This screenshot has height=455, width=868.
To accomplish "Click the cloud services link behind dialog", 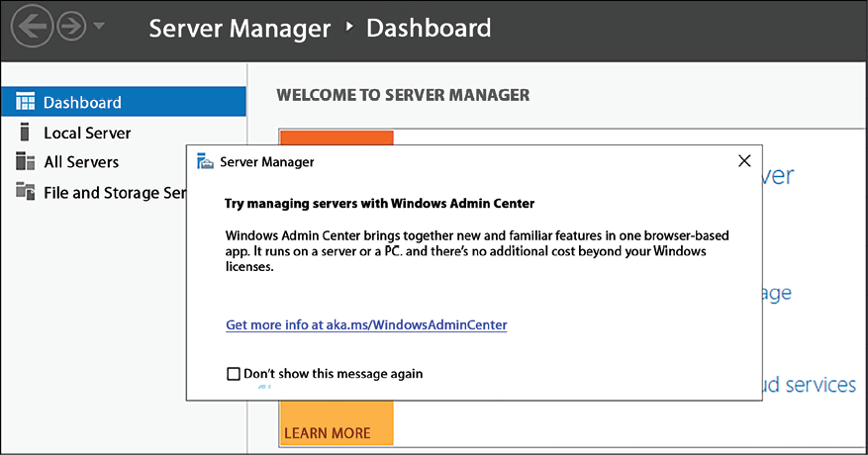I will click(810, 384).
